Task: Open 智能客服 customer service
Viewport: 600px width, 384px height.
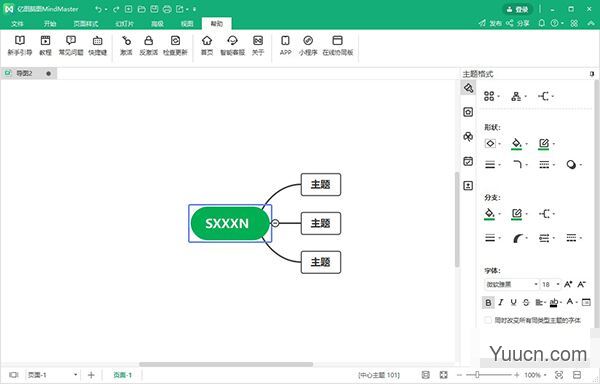Action: pyautogui.click(x=232, y=46)
